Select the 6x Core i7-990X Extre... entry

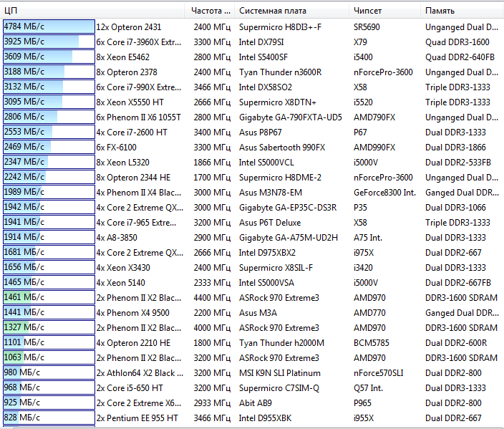[x=139, y=87]
